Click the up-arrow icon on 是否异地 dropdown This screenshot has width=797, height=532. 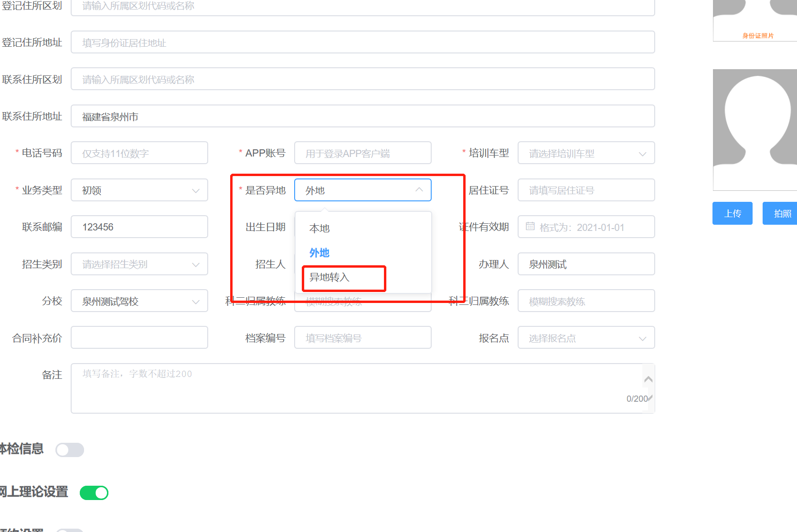pos(419,190)
